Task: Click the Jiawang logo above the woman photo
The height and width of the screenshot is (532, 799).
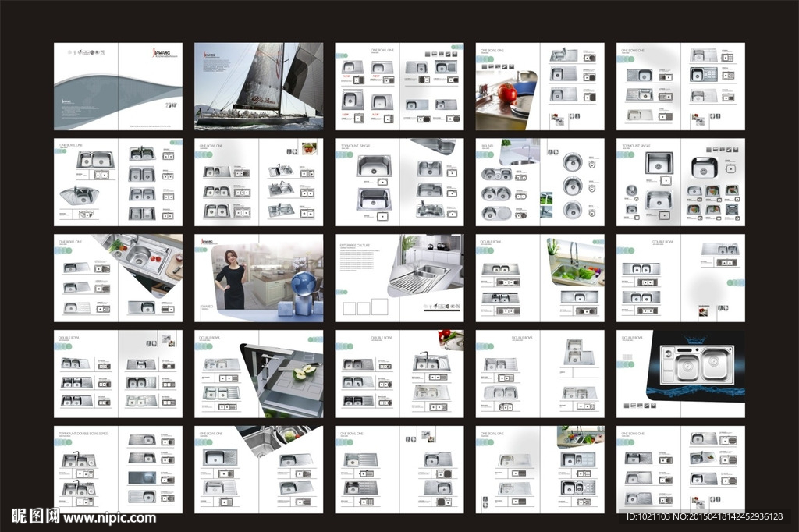Action: click(x=208, y=242)
